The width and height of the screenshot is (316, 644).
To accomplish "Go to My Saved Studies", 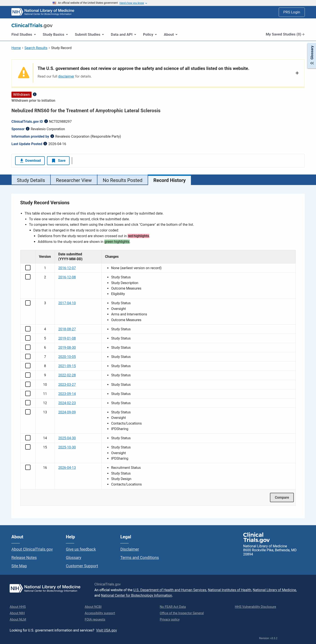I will click(x=285, y=34).
